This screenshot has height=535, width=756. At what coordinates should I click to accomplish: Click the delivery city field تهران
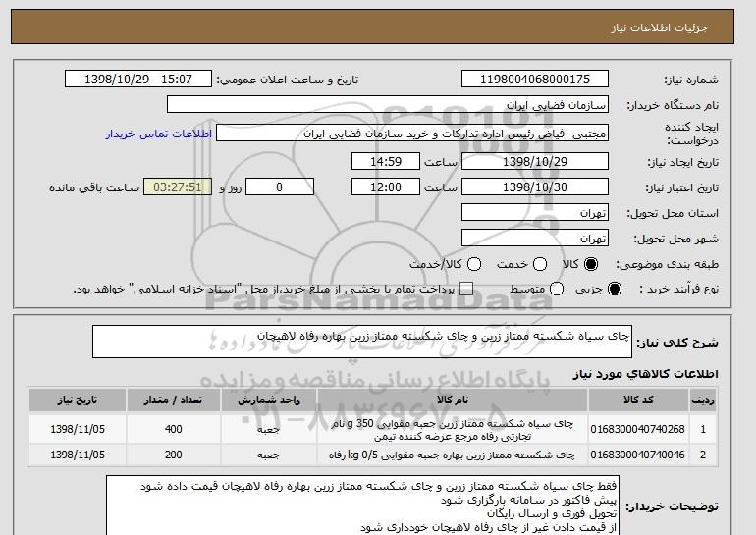tap(535, 239)
